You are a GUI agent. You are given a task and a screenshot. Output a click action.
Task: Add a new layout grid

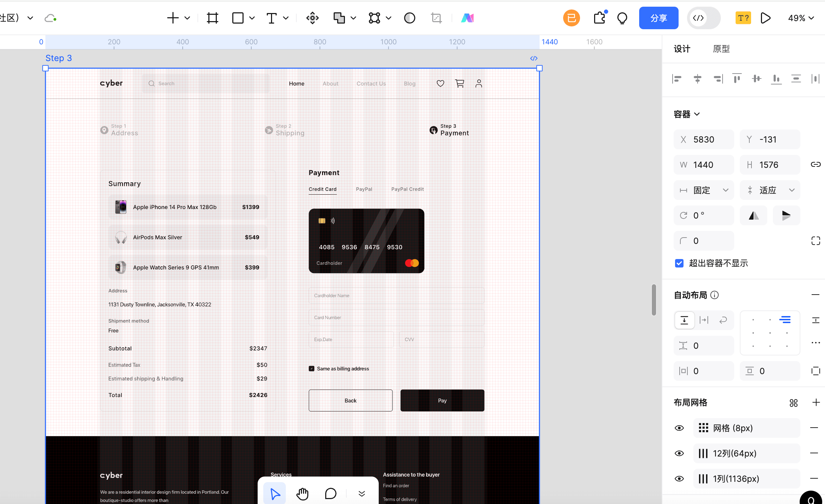point(816,403)
